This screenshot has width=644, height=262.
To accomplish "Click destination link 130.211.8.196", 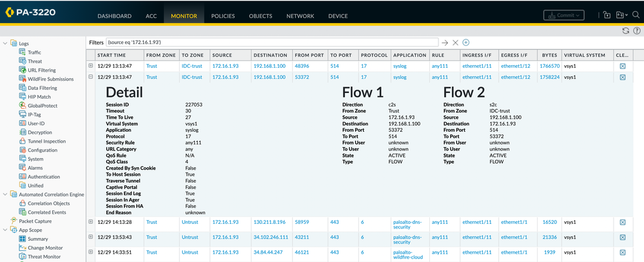I will (x=271, y=222).
